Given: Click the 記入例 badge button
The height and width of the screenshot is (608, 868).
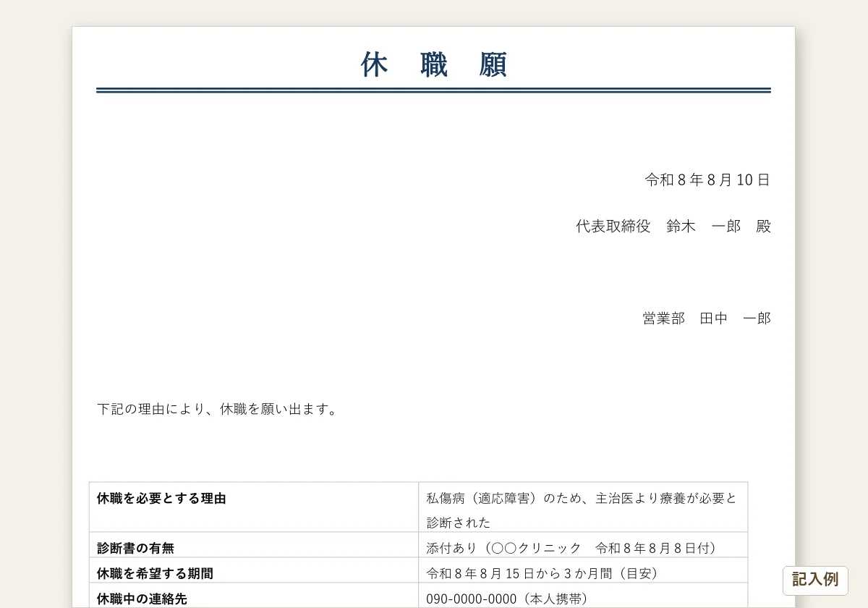Looking at the screenshot, I should tap(815, 580).
